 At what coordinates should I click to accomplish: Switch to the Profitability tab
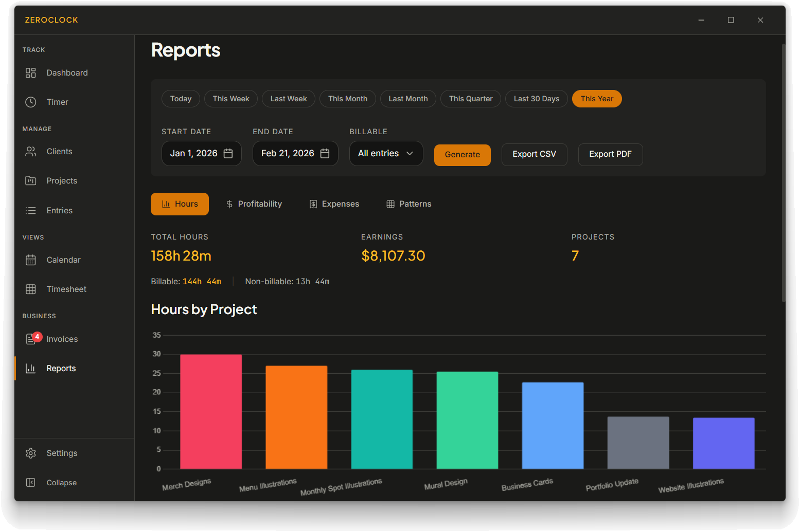(254, 204)
